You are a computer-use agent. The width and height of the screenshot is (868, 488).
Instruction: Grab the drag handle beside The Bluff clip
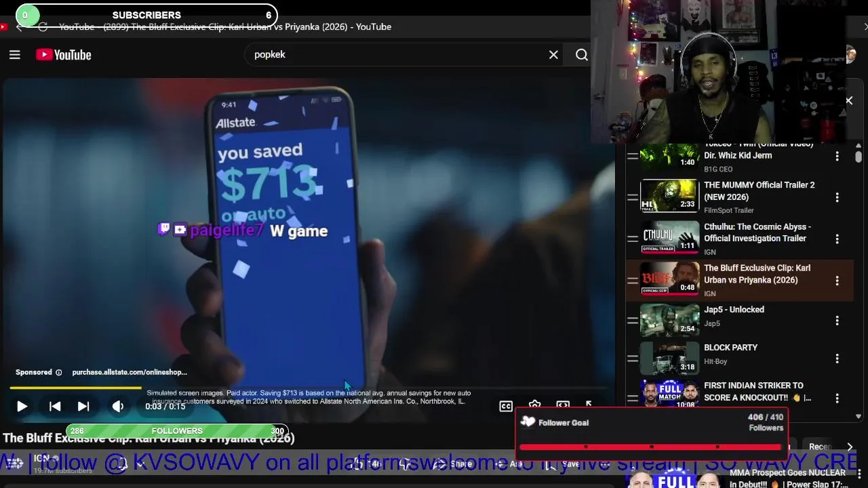[x=632, y=280]
